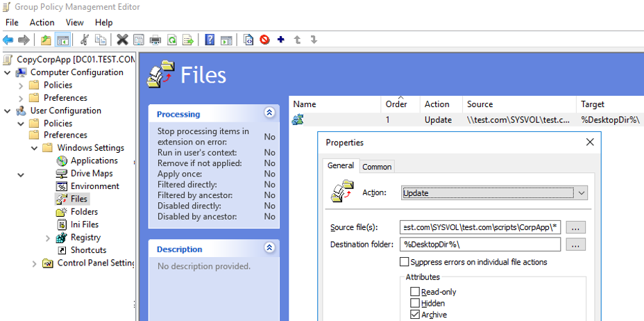Check the Read-only attribute checkbox
644x321 pixels.
pyautogui.click(x=415, y=292)
